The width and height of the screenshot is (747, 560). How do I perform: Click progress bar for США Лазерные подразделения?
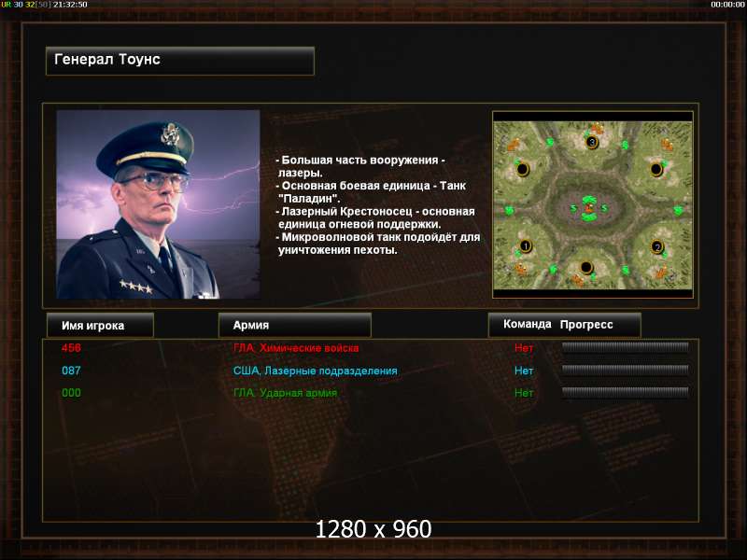625,370
